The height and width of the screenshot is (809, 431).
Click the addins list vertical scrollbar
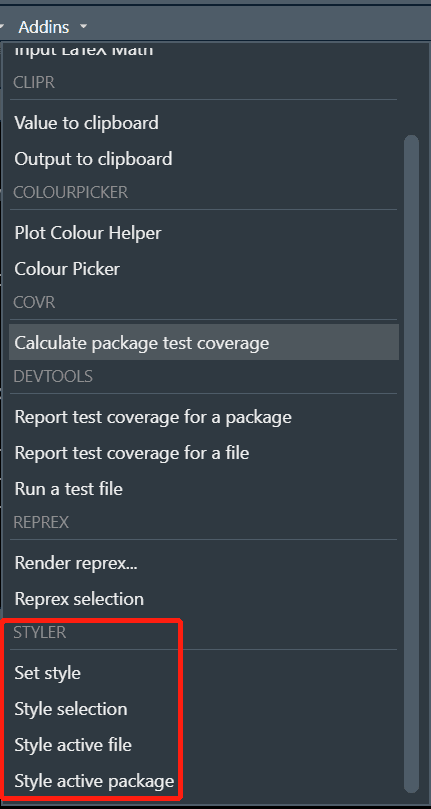[411, 463]
